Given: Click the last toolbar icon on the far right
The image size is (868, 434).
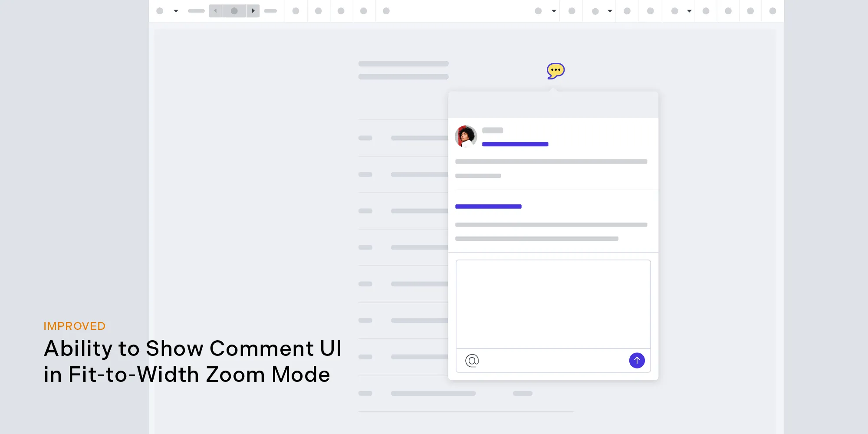Looking at the screenshot, I should click(x=773, y=11).
